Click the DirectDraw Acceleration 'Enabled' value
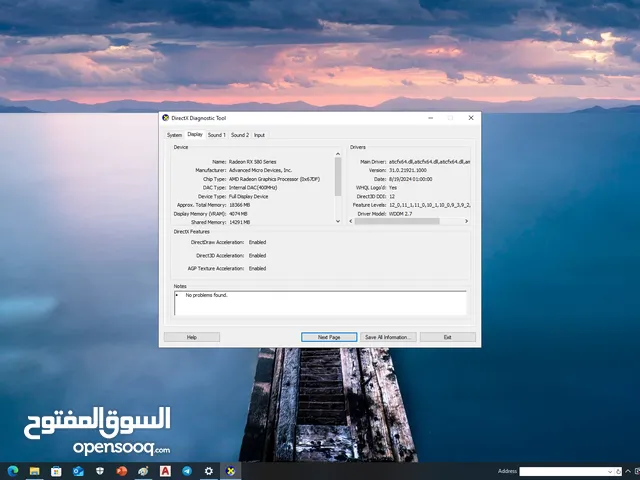Screen dimensions: 640x480 [258, 242]
